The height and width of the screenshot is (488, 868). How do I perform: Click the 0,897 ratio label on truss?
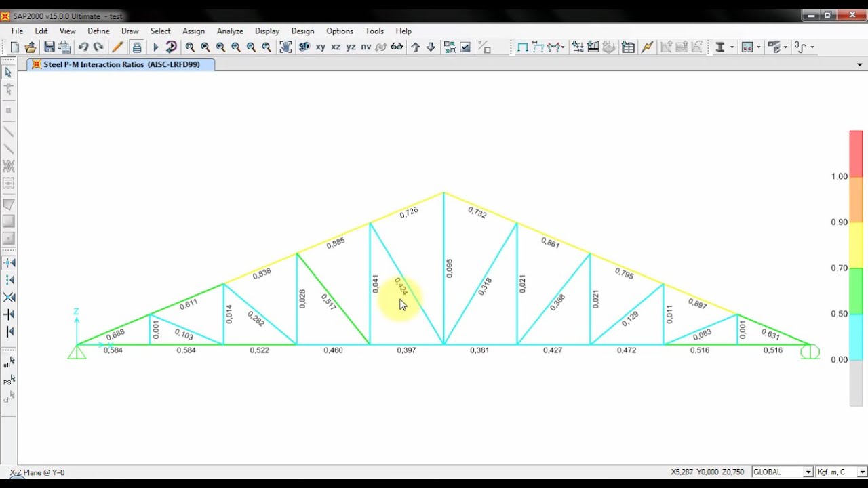(x=697, y=303)
